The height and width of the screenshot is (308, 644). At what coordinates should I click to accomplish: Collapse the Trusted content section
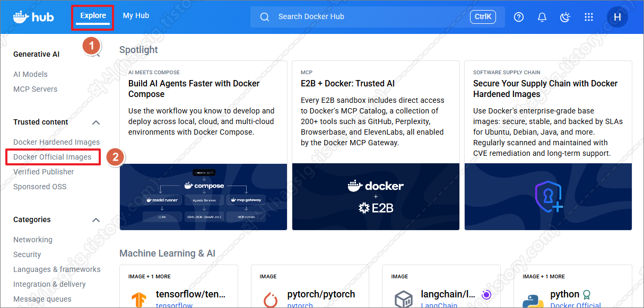point(96,122)
